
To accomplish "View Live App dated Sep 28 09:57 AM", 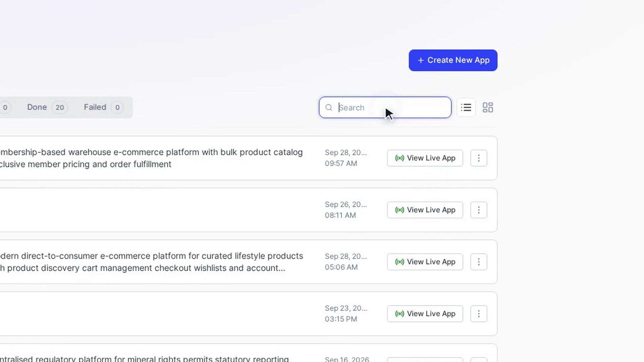I will [x=425, y=158].
